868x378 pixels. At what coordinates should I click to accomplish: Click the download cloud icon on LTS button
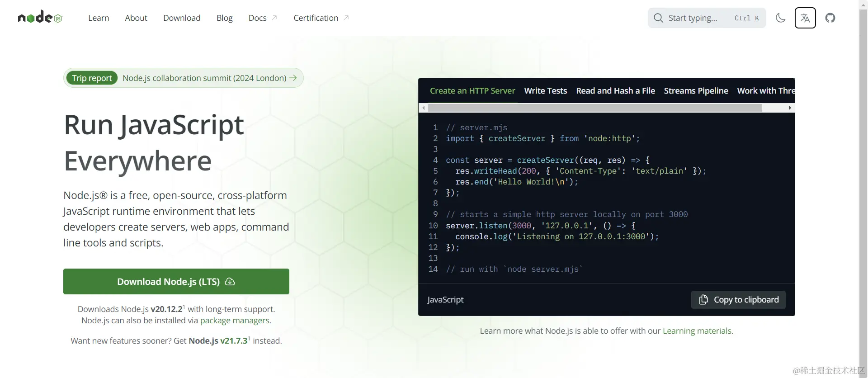pos(230,282)
